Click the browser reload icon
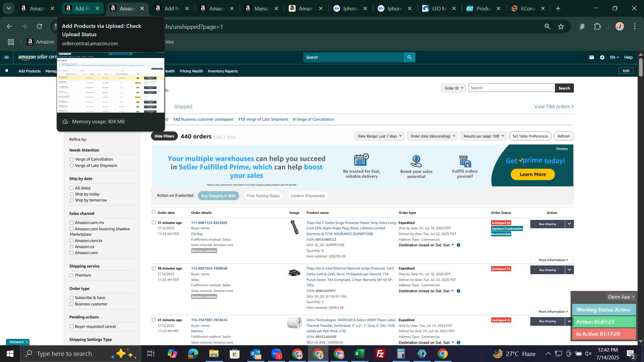 [x=40, y=26]
